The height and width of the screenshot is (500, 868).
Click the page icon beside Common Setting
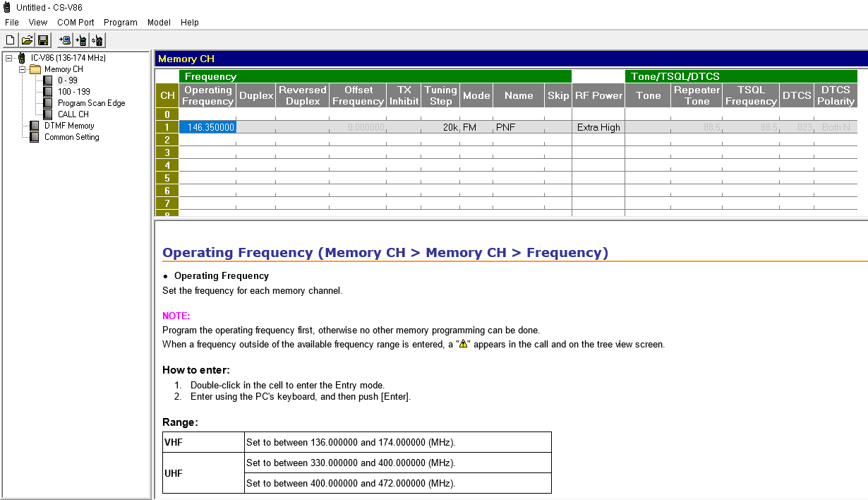[x=35, y=137]
